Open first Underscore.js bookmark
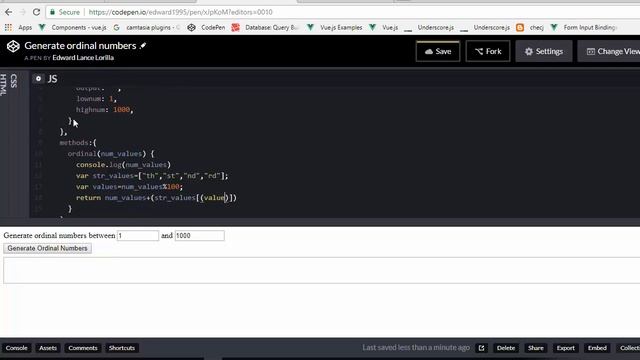This screenshot has width=640, height=360. pyautogui.click(x=429, y=27)
